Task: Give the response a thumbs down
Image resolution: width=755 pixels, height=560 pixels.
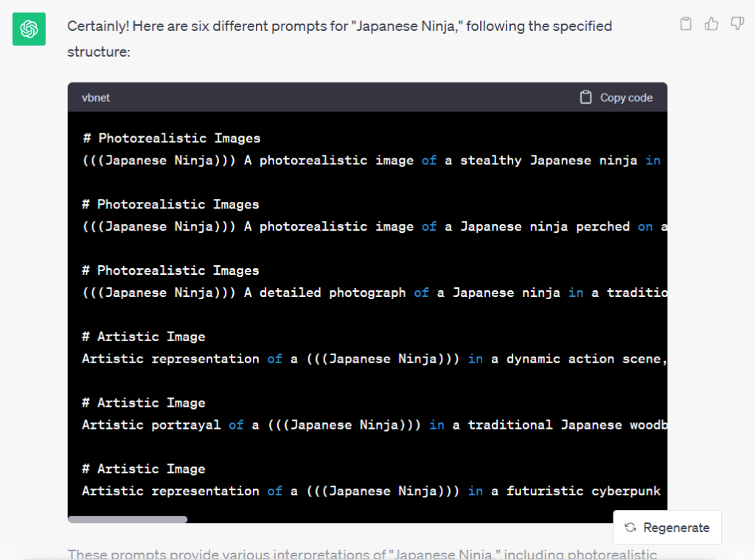Action: pos(737,24)
